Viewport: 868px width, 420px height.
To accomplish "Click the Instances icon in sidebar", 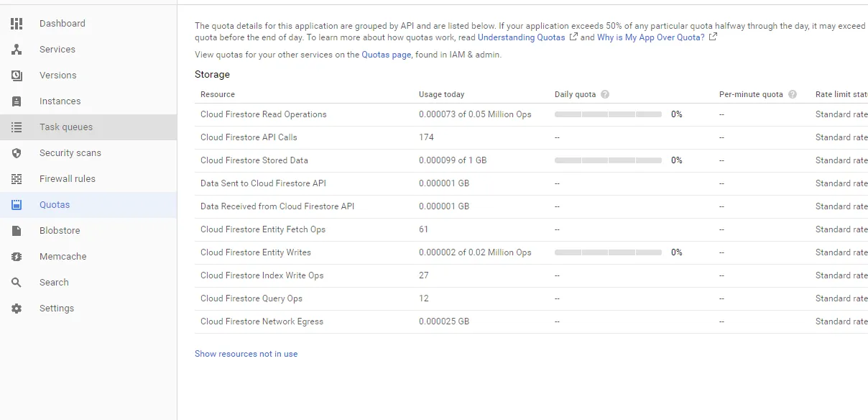I will coord(17,101).
